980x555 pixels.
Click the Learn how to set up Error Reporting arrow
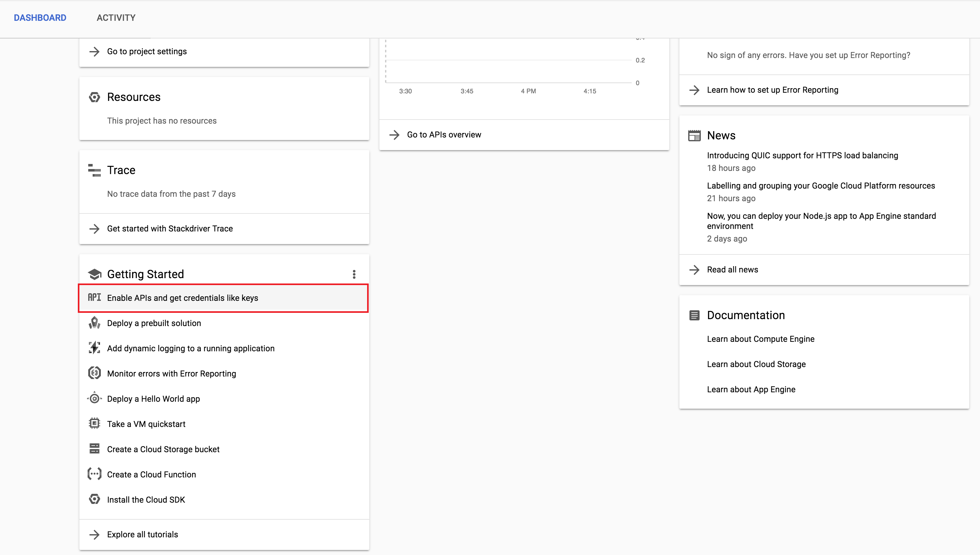coord(694,90)
